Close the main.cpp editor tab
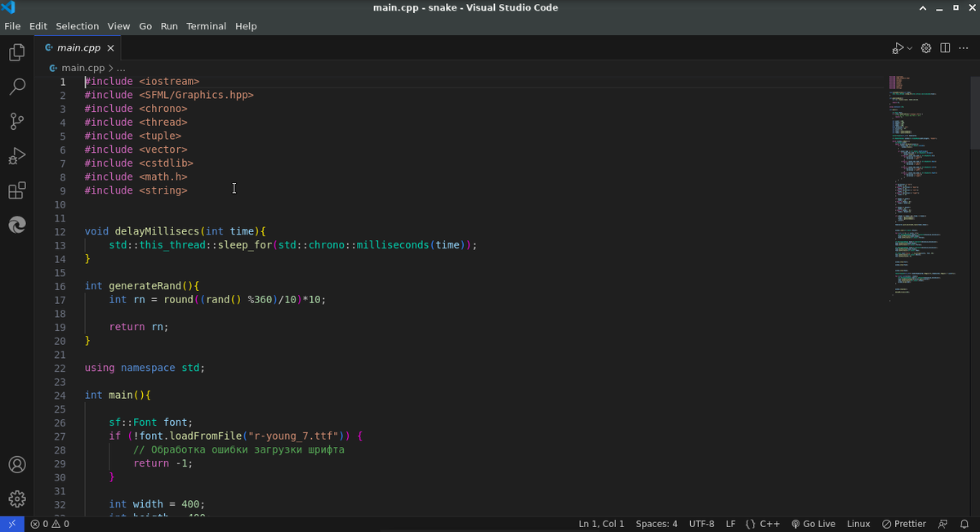 point(111,48)
